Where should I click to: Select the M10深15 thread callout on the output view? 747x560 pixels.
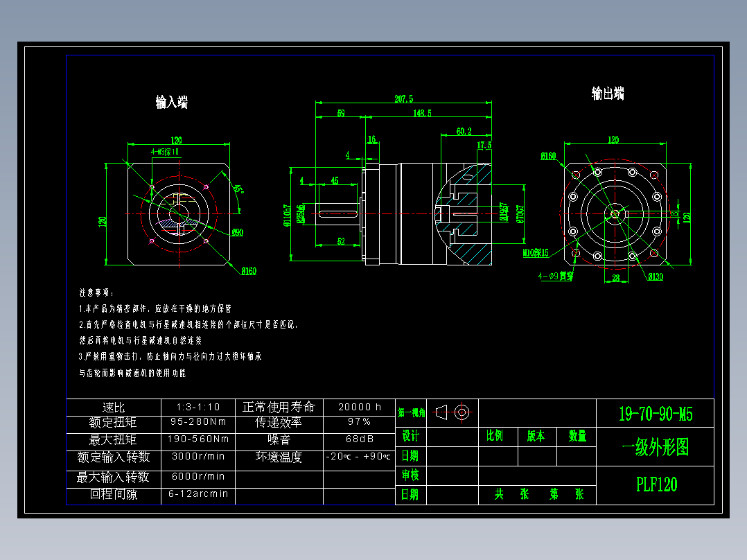[536, 253]
